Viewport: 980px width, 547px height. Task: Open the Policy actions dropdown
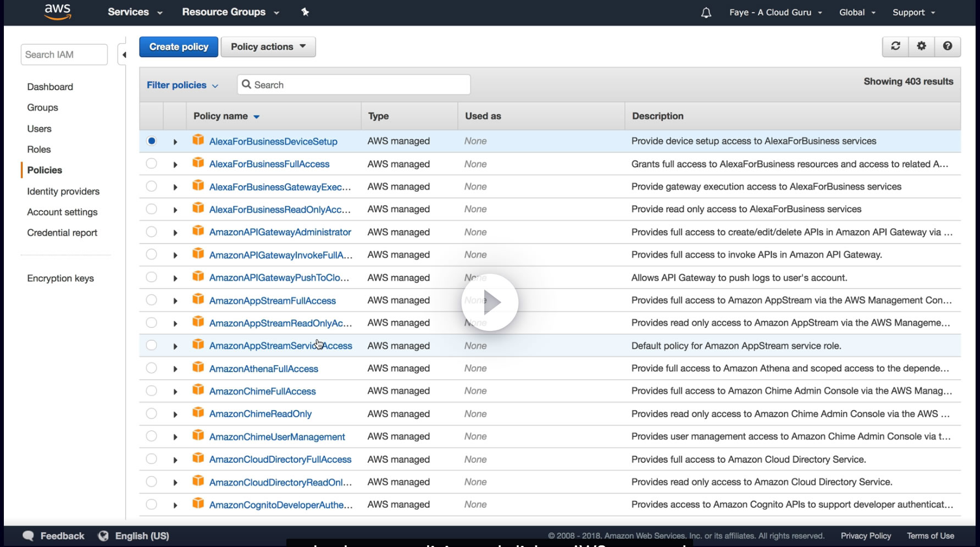[268, 47]
